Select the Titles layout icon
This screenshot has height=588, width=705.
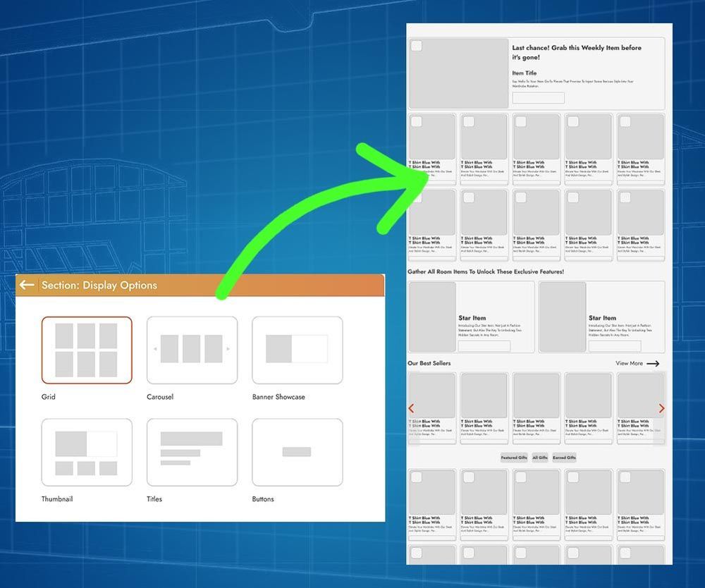pyautogui.click(x=192, y=452)
